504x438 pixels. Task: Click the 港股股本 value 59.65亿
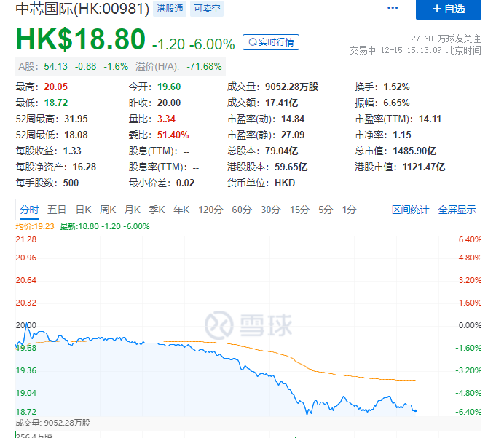pos(291,167)
